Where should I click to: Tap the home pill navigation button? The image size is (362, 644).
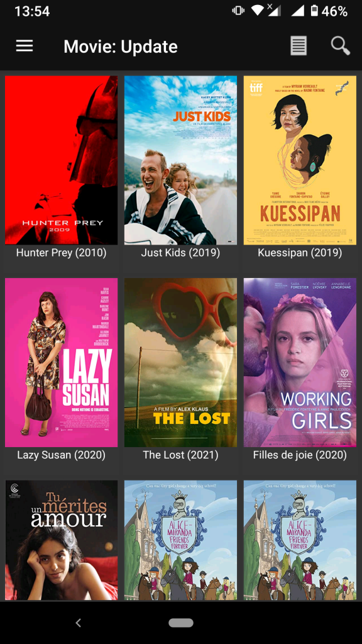[181, 623]
